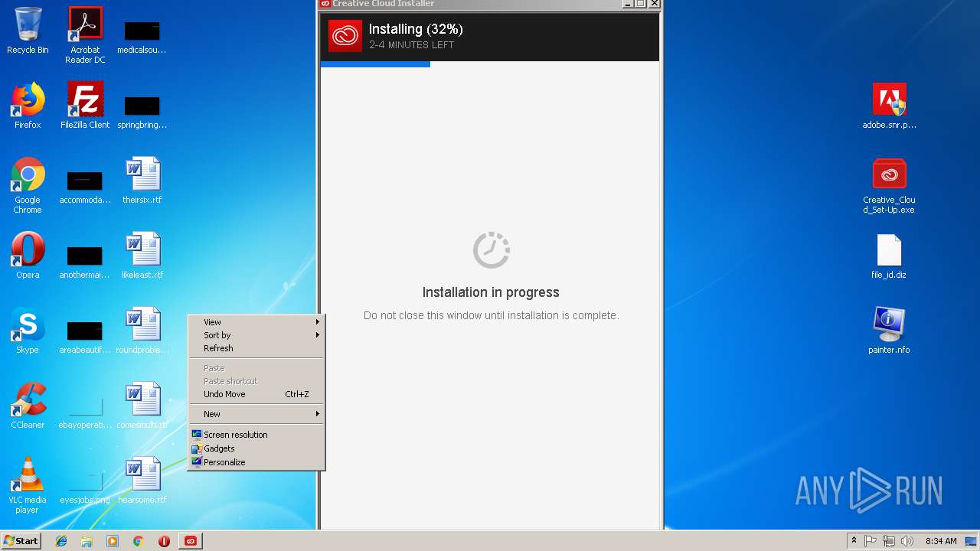Open Windows Media Player from the taskbar
Viewport: 980px width, 551px height.
point(113,541)
